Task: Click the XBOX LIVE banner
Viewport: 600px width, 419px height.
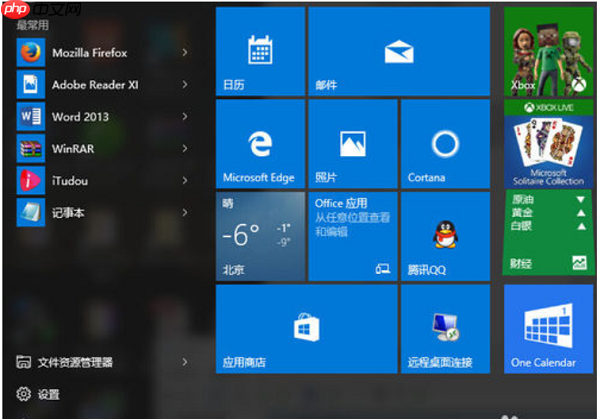Action: tap(549, 108)
